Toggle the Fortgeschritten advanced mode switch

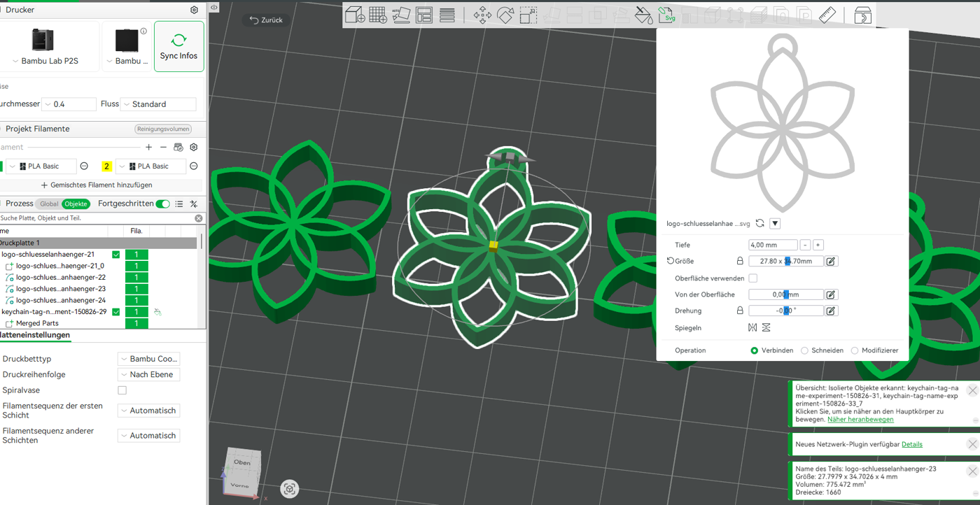click(163, 204)
